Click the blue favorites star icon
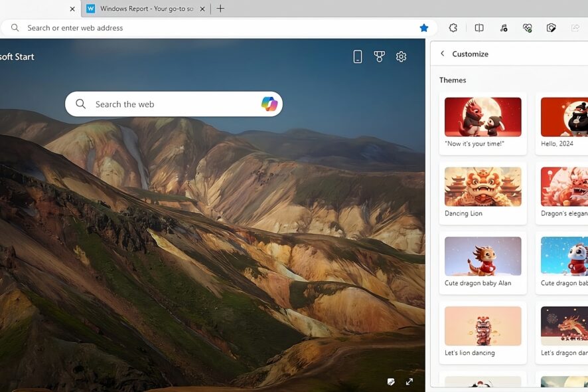The height and width of the screenshot is (392, 588). pyautogui.click(x=424, y=28)
